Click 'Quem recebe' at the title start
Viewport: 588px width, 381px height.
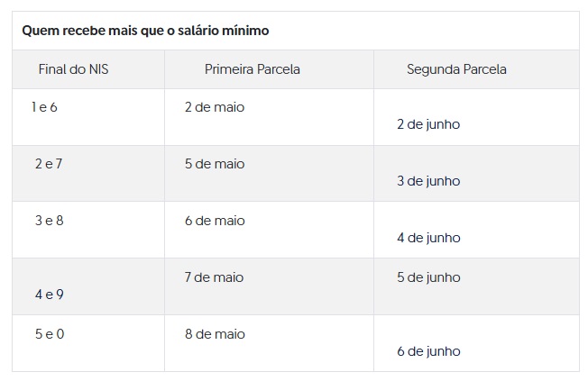click(58, 32)
